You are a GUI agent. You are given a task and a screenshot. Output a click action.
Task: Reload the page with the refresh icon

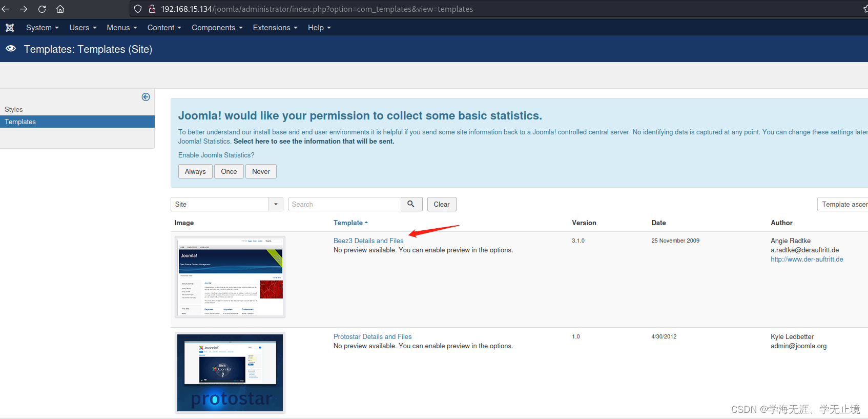point(42,9)
